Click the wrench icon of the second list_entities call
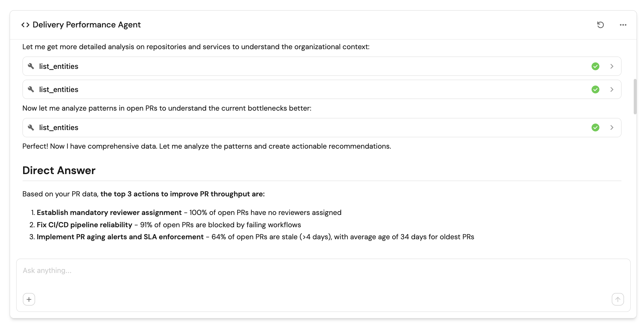The image size is (644, 327). coord(31,89)
